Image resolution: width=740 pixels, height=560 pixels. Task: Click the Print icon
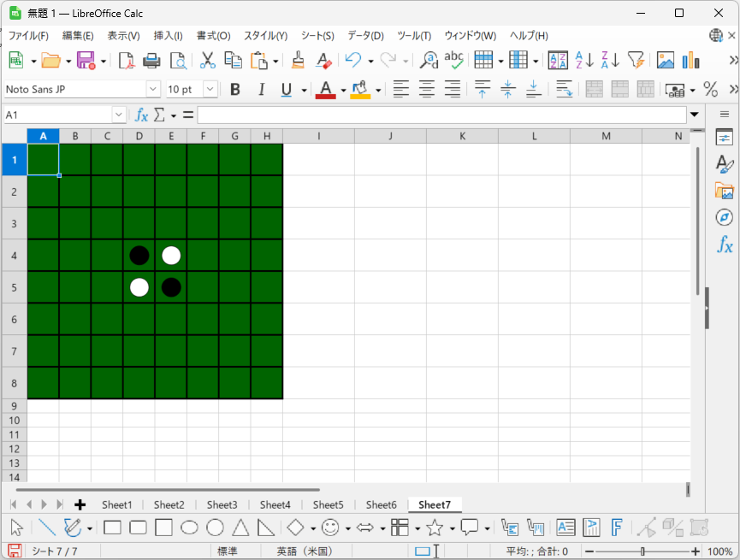click(x=151, y=60)
